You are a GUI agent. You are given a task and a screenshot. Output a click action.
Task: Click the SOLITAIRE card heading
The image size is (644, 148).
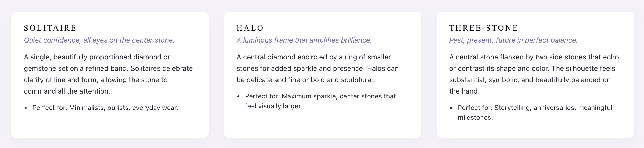50,28
